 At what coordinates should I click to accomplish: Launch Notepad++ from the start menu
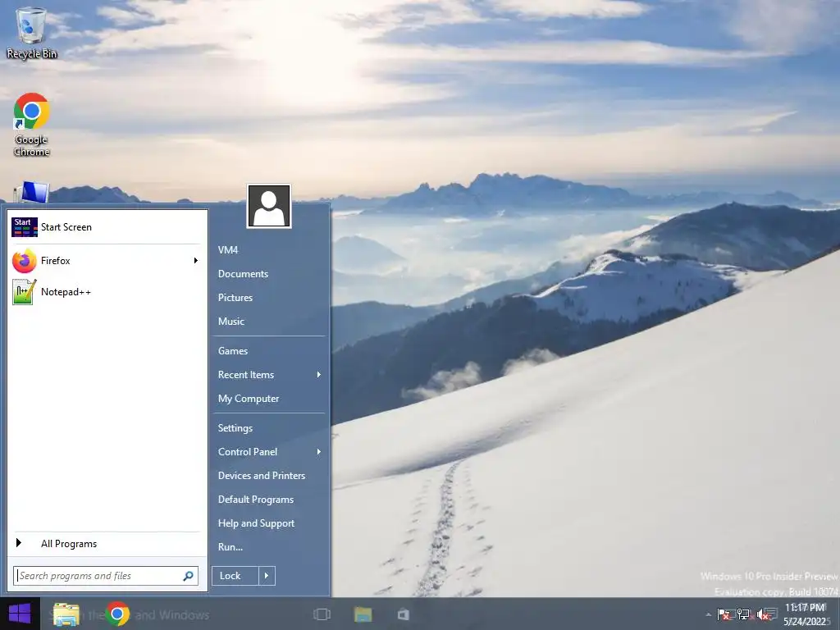click(107, 292)
